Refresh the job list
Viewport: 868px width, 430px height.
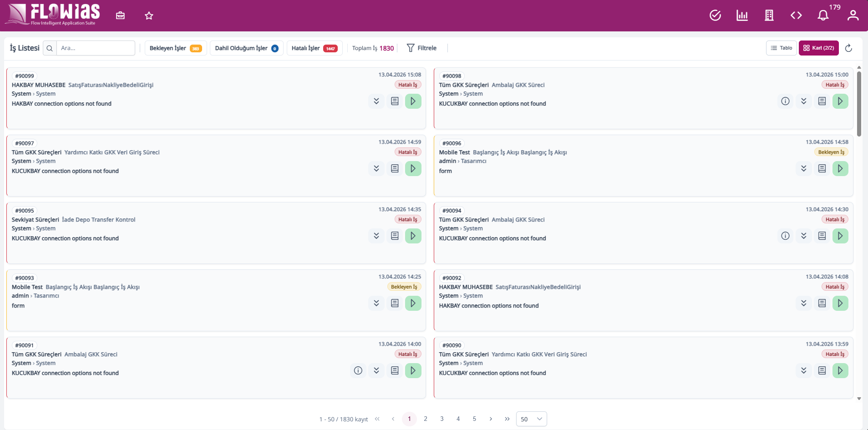point(848,48)
